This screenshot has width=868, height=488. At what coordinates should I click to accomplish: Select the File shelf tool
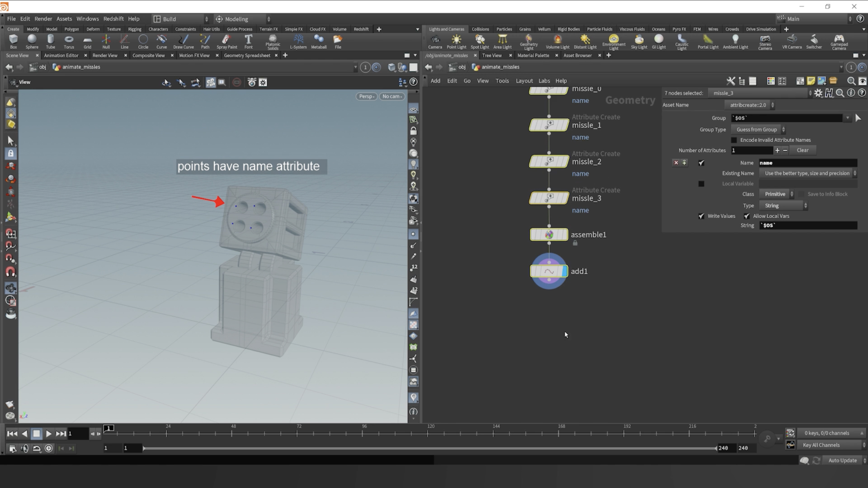point(338,42)
